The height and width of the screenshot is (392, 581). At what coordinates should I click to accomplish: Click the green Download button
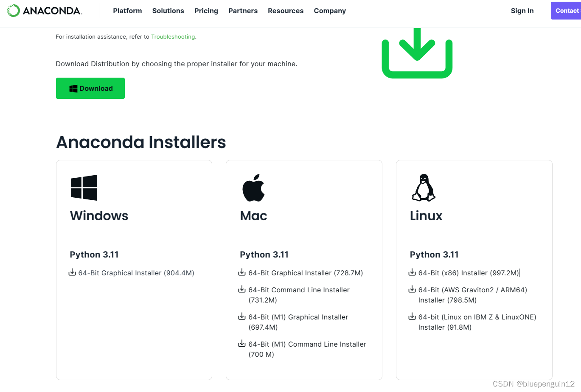90,88
